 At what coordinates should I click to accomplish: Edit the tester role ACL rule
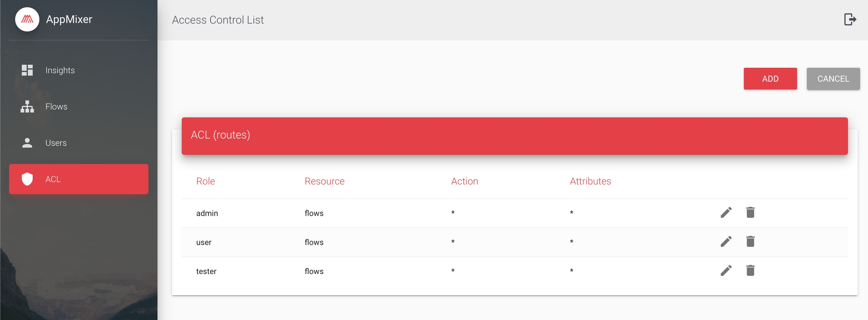click(726, 271)
